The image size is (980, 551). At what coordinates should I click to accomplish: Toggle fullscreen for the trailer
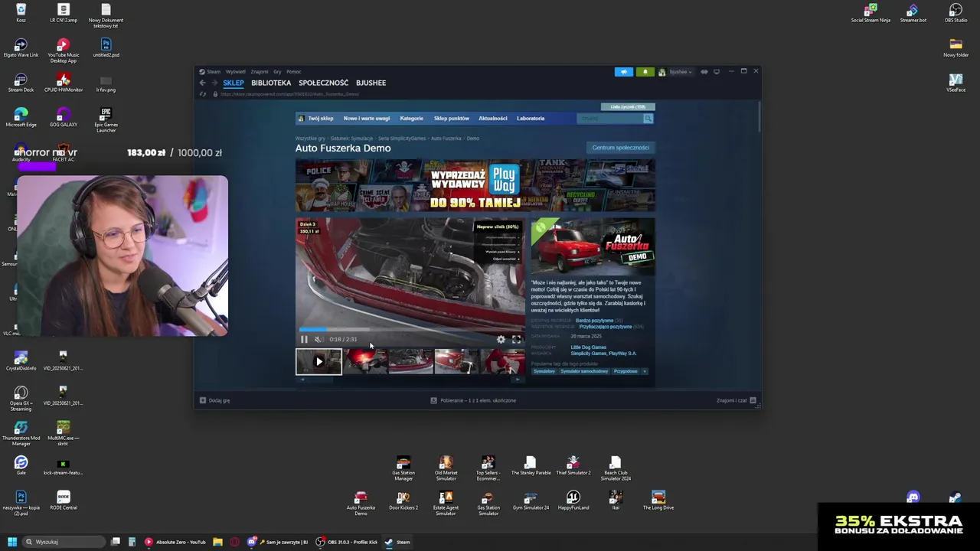(x=516, y=339)
